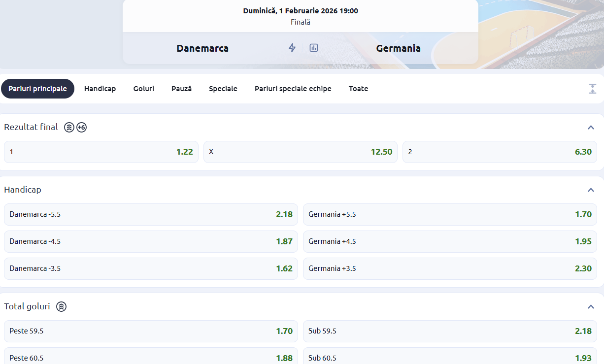This screenshot has width=604, height=364.
Task: Click the lightning bolt icon between teams
Action: [292, 48]
